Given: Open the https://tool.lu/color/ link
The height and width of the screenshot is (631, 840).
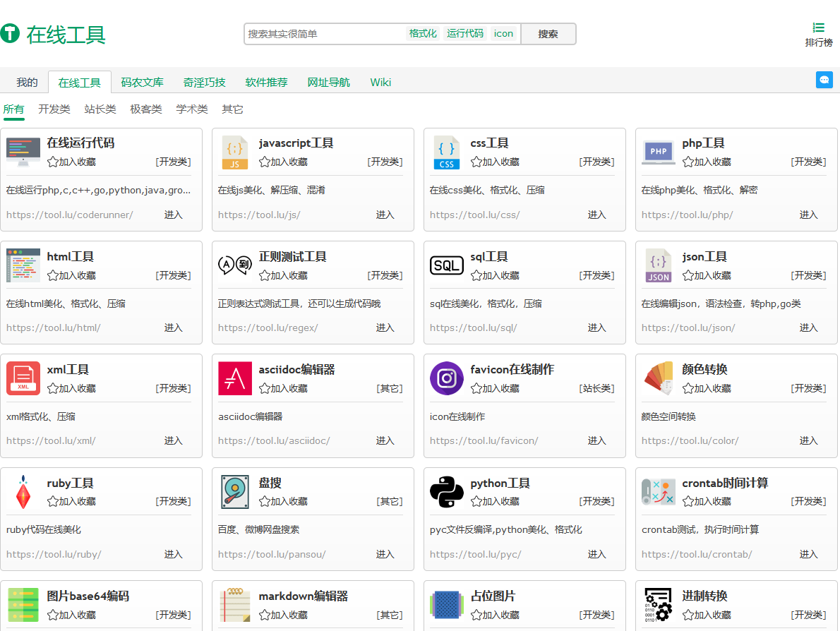Looking at the screenshot, I should click(x=690, y=441).
